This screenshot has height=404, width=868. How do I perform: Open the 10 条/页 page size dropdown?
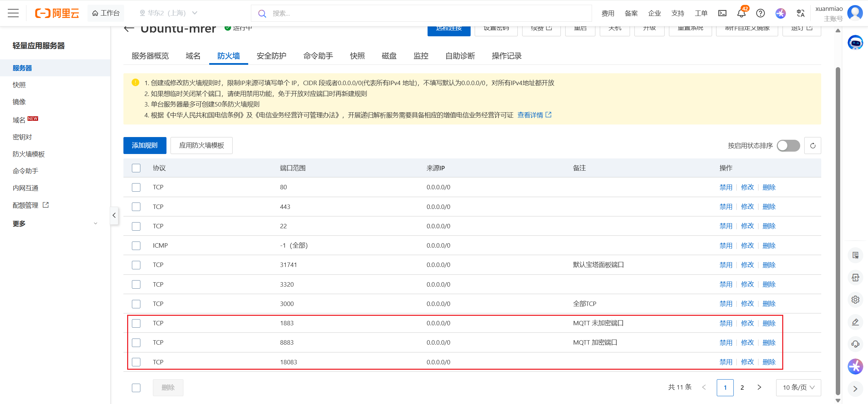(x=798, y=387)
